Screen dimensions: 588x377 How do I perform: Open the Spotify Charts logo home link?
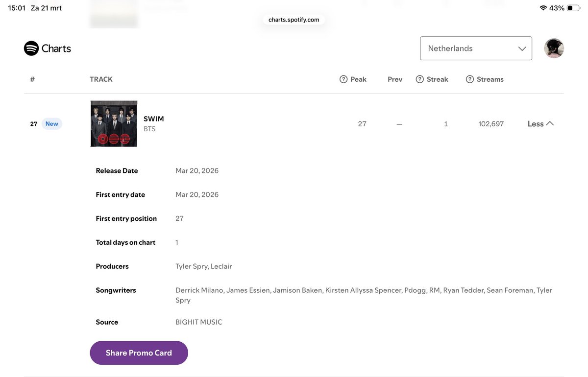pos(48,48)
